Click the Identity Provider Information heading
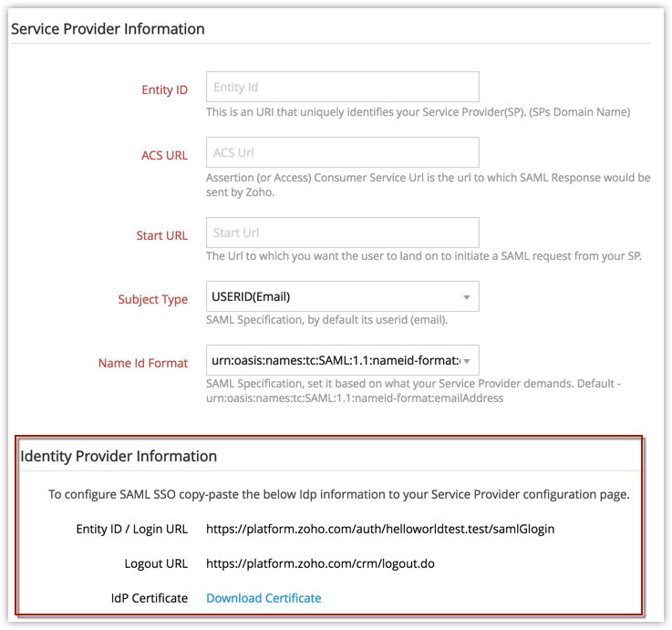Image resolution: width=672 pixels, height=630 pixels. (119, 456)
